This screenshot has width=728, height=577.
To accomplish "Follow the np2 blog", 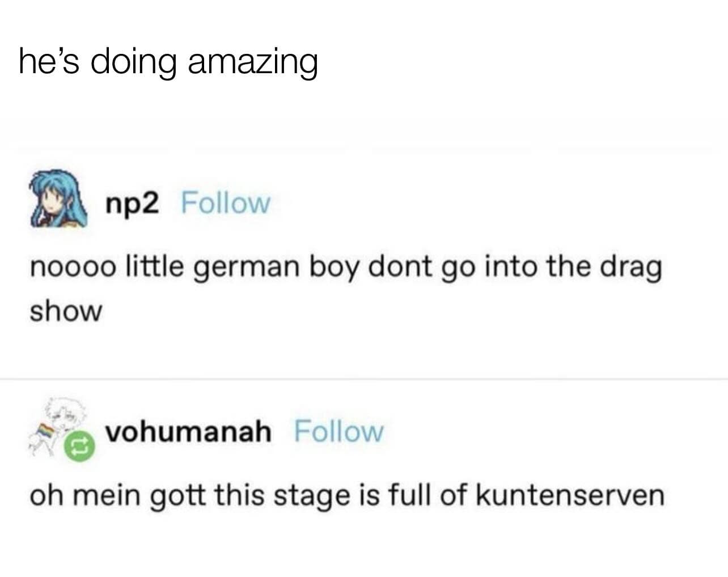I will coord(226,203).
